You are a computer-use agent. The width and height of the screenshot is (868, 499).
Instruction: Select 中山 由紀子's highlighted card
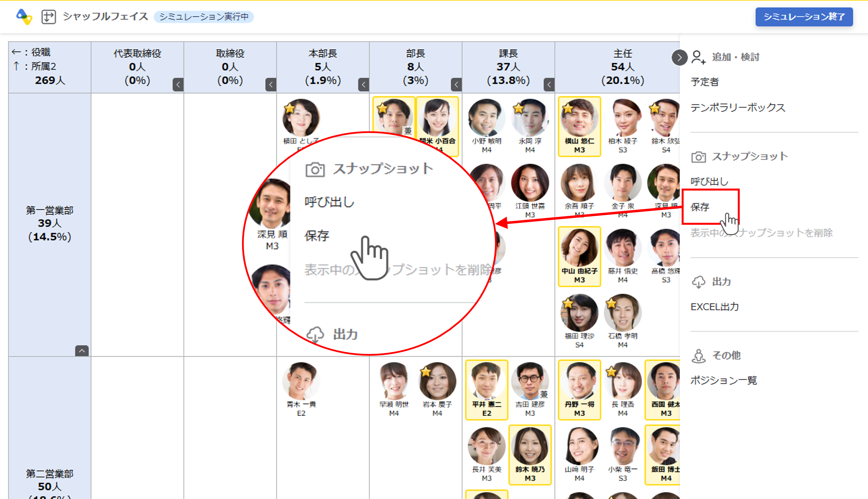579,256
